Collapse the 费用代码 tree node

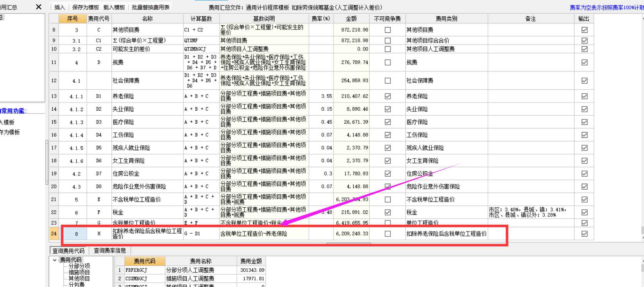pos(54,260)
